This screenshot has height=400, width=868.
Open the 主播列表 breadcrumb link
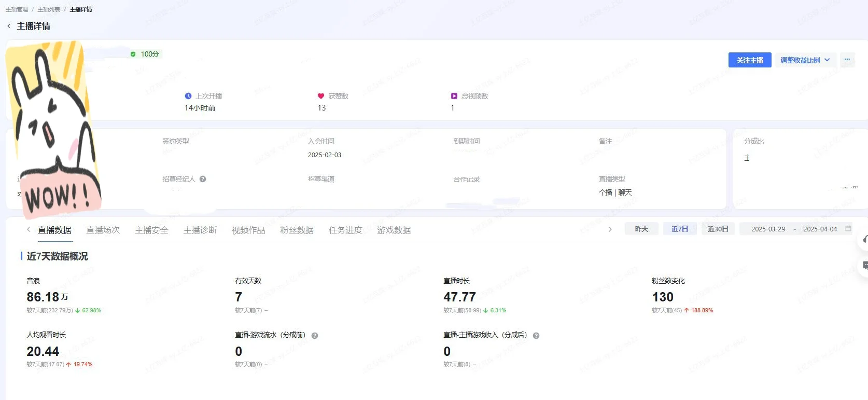(49, 9)
